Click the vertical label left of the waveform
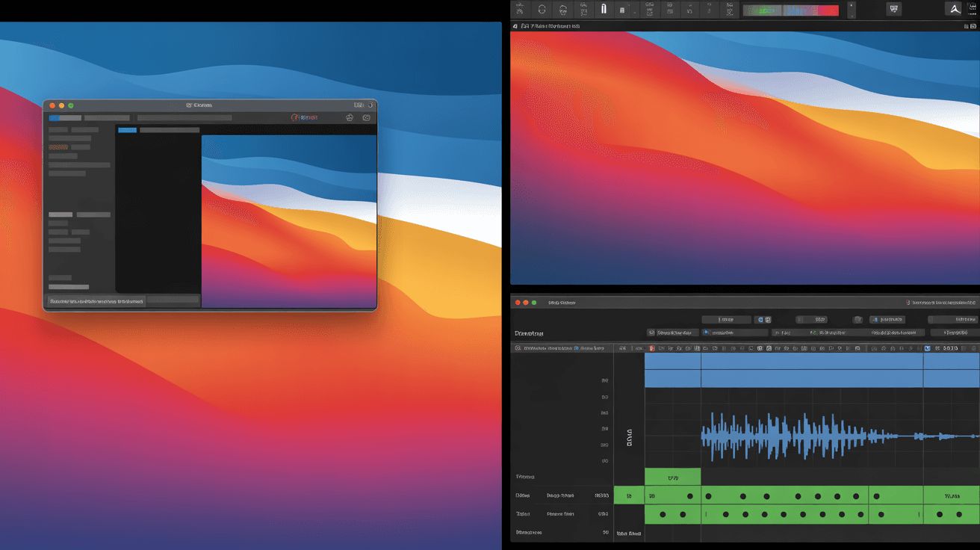 (629, 437)
